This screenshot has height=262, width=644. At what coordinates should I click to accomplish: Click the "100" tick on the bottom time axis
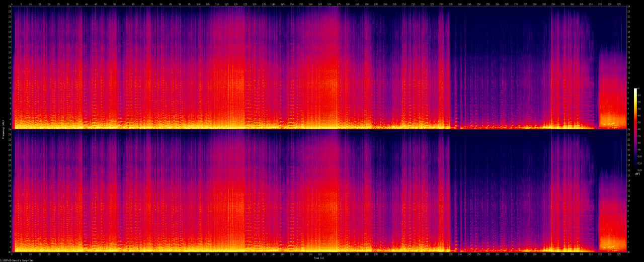[199, 254]
